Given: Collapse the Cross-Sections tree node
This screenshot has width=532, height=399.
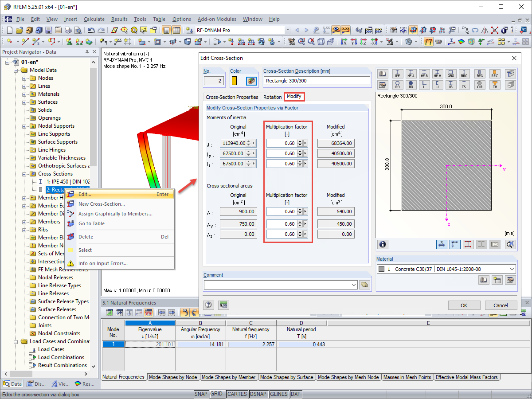Looking at the screenshot, I should point(25,174).
